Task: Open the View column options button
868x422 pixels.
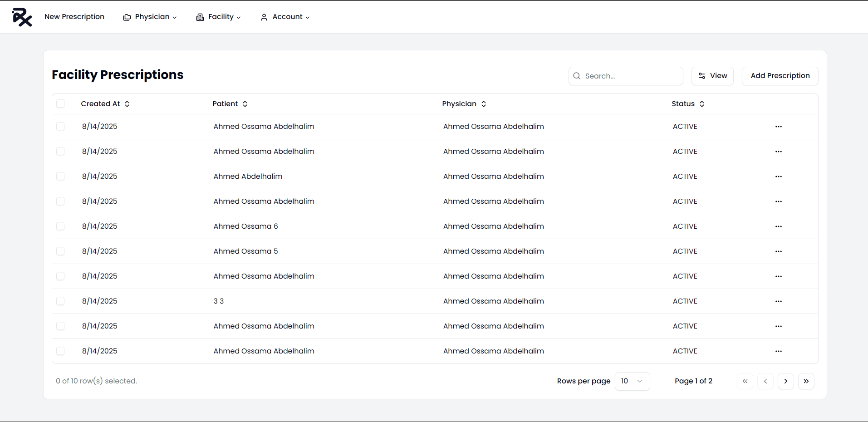Action: pos(712,76)
